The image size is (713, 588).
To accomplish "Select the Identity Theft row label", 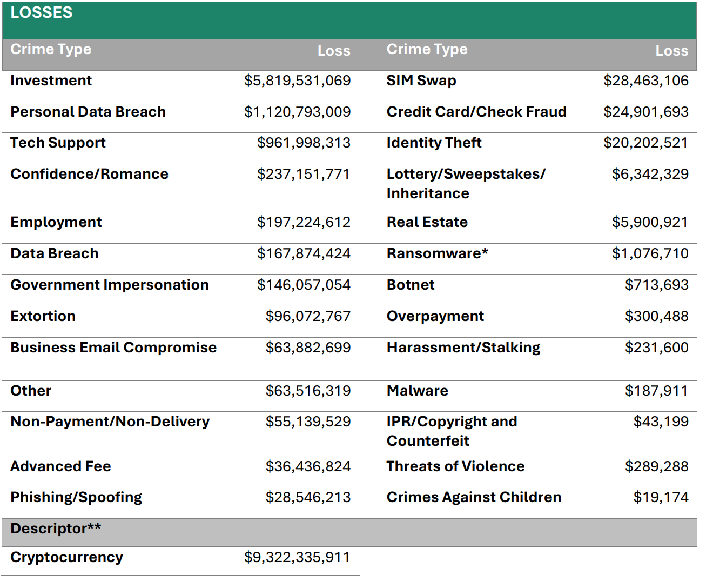I will 434,143.
